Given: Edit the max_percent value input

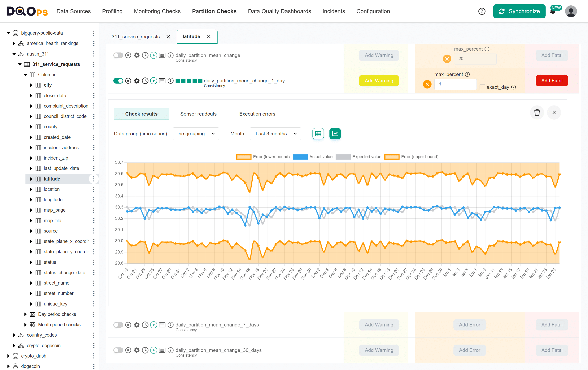Looking at the screenshot, I should pyautogui.click(x=455, y=84).
